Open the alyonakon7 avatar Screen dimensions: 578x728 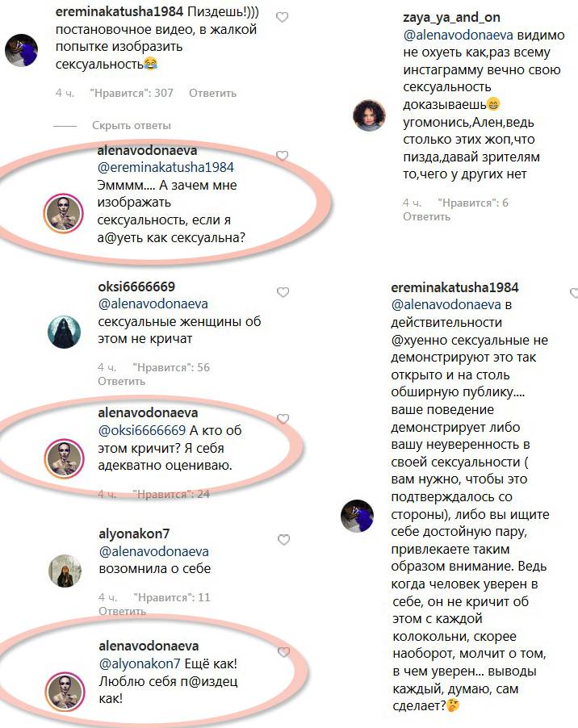(x=65, y=571)
